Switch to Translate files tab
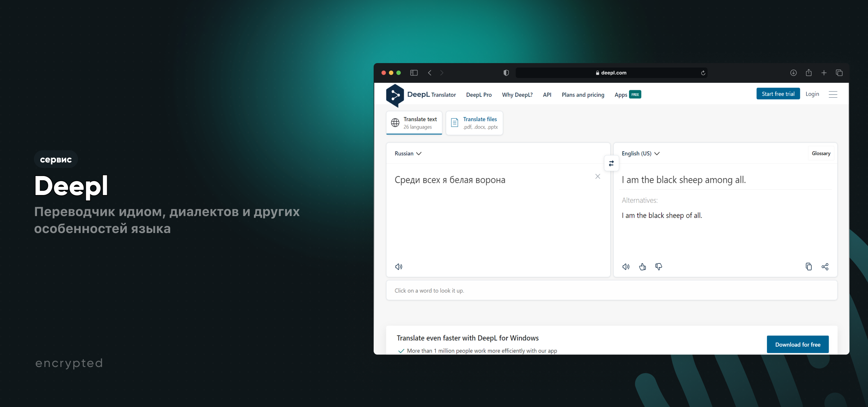868x407 pixels. 474,123
